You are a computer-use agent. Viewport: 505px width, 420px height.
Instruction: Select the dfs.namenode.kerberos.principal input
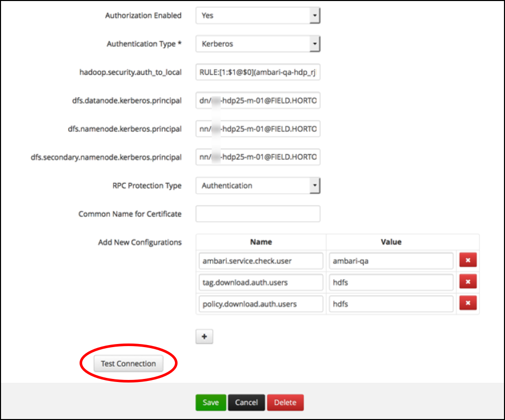click(258, 129)
